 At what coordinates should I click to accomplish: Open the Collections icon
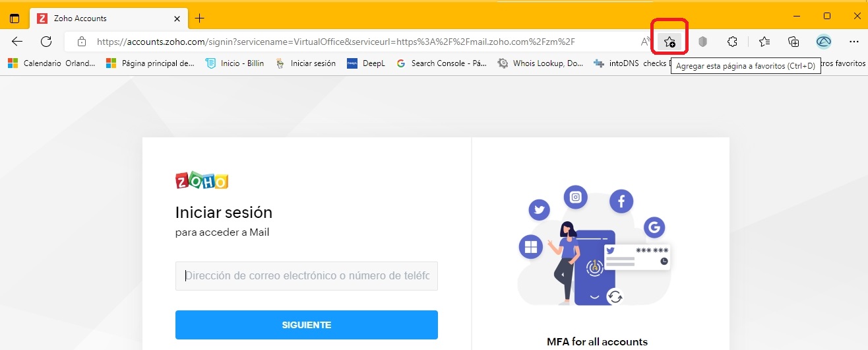(x=793, y=42)
